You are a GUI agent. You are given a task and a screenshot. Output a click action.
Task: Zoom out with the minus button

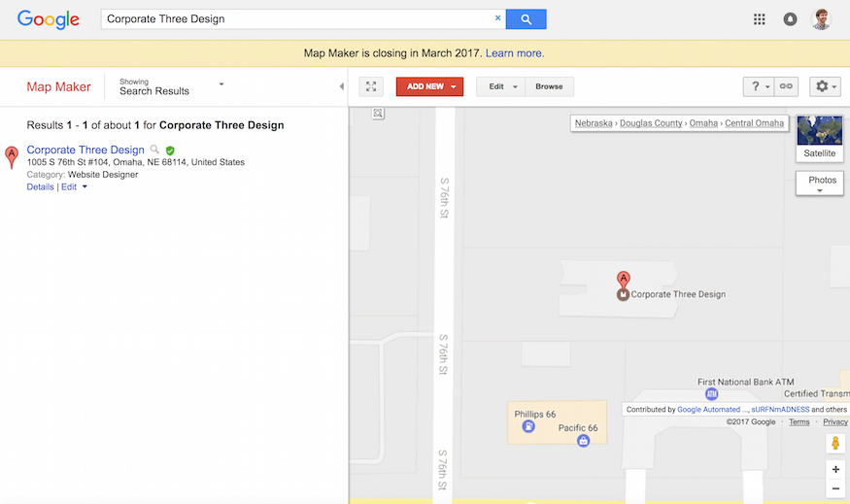(835, 488)
